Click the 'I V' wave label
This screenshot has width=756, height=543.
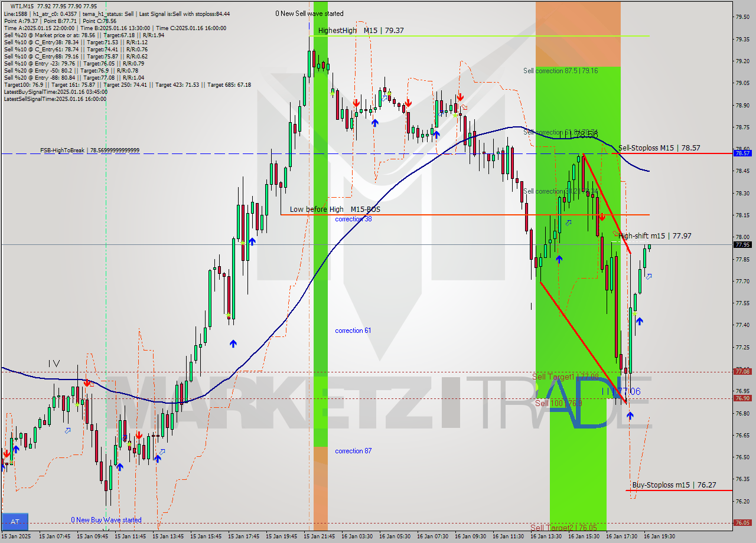tap(54, 364)
